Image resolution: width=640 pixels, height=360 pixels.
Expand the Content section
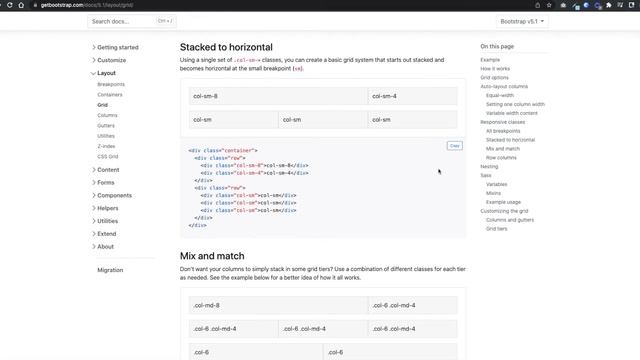pyautogui.click(x=106, y=170)
